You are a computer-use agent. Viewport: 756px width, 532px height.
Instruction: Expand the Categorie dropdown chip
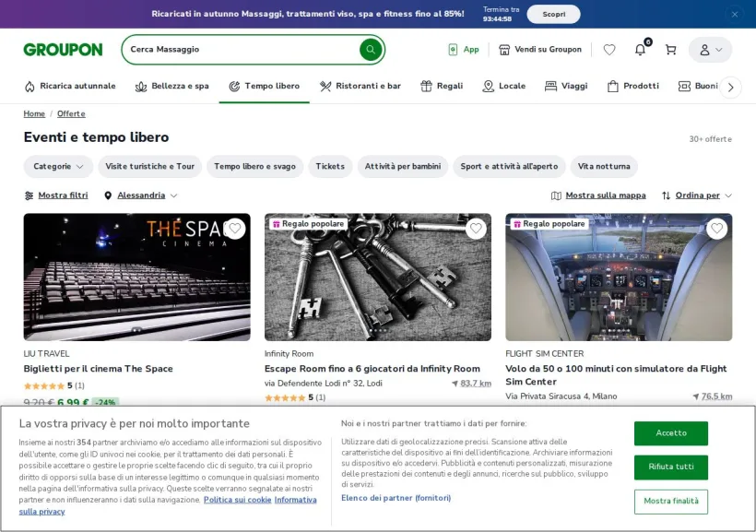tap(58, 166)
